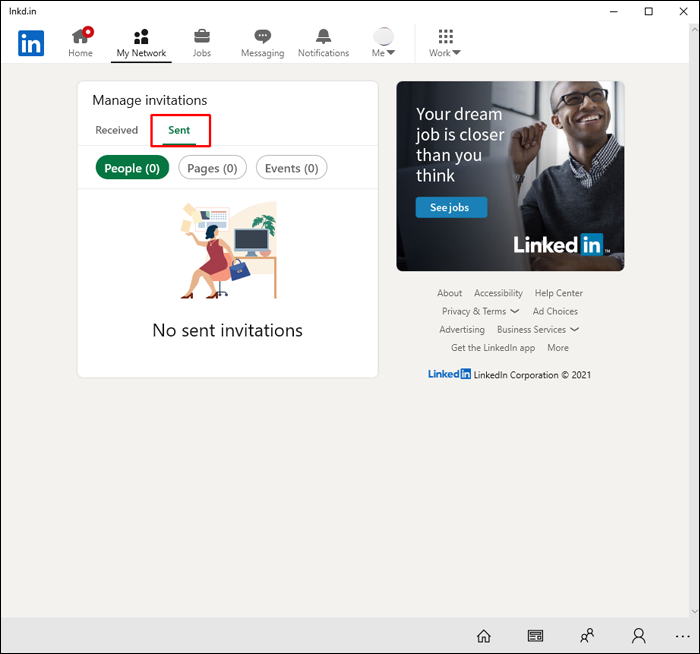Select the Events (0) filter
The image size is (700, 654).
[291, 168]
